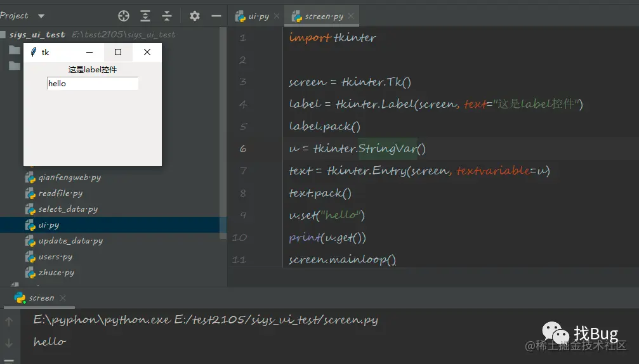
Task: Close the screen.py editor tab
Action: pos(351,16)
